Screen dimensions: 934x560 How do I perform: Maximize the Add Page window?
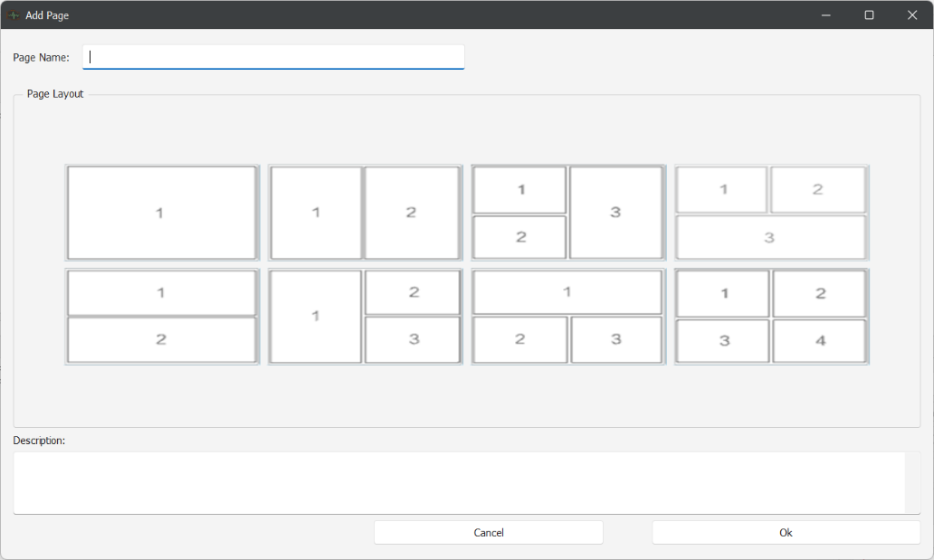[869, 14]
